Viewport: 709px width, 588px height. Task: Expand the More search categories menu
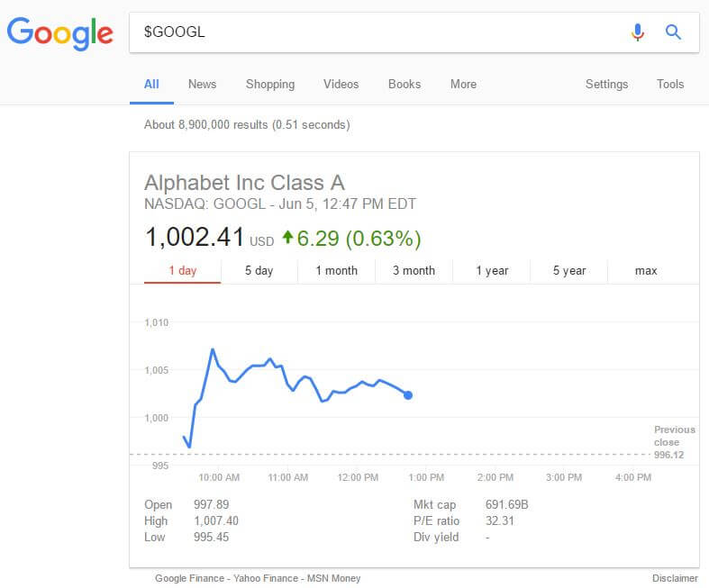tap(463, 84)
